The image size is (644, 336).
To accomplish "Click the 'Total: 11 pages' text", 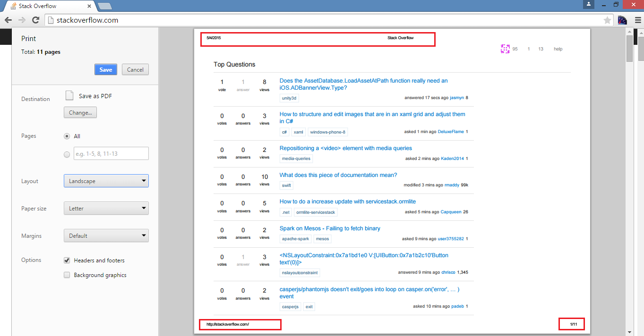I will tap(41, 52).
